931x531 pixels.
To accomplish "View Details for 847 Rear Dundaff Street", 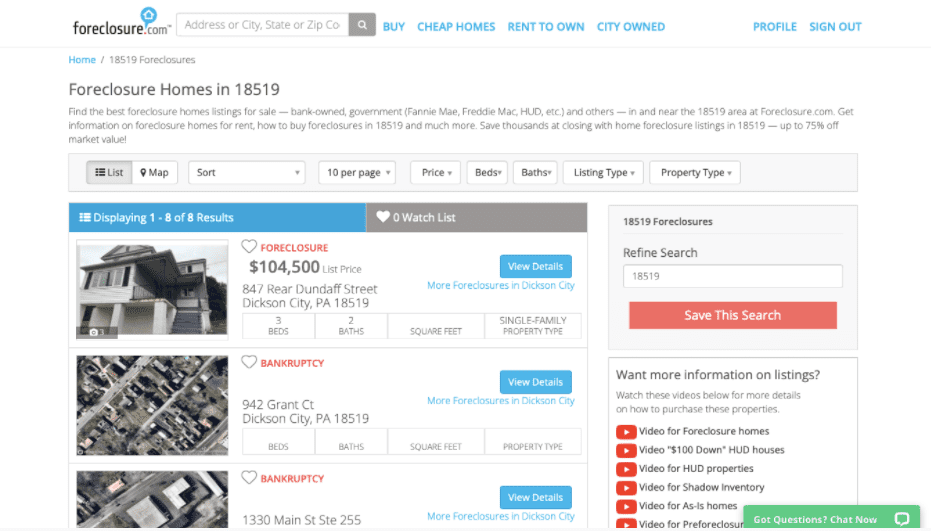I will tap(536, 266).
